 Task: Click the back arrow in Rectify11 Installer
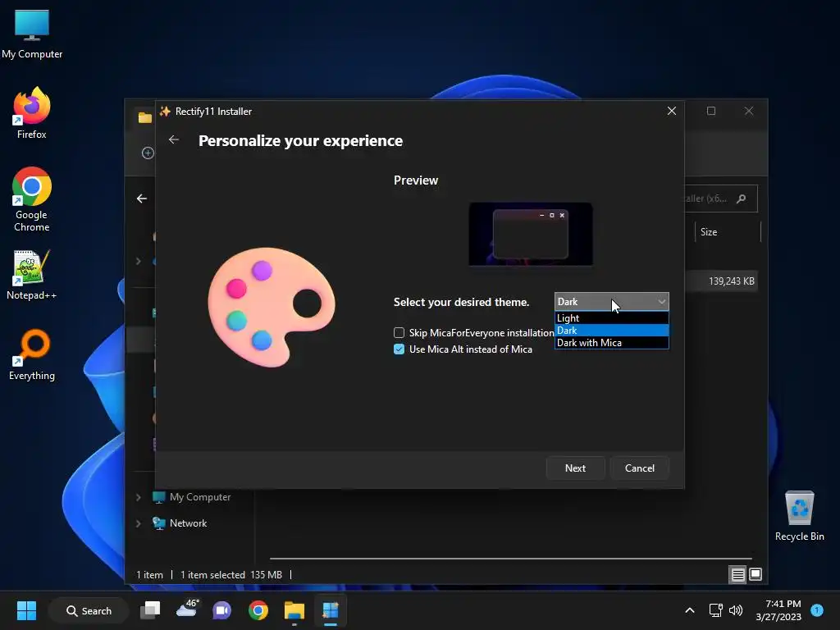coord(174,139)
